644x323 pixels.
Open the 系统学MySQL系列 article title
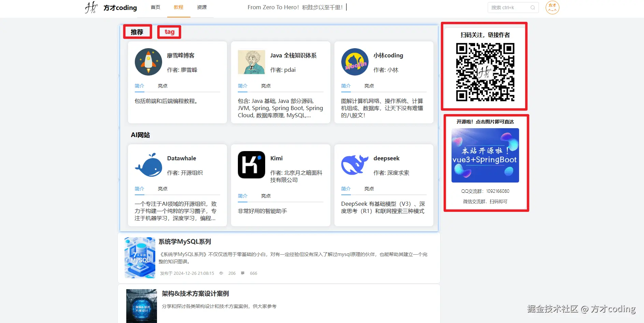[x=185, y=242]
